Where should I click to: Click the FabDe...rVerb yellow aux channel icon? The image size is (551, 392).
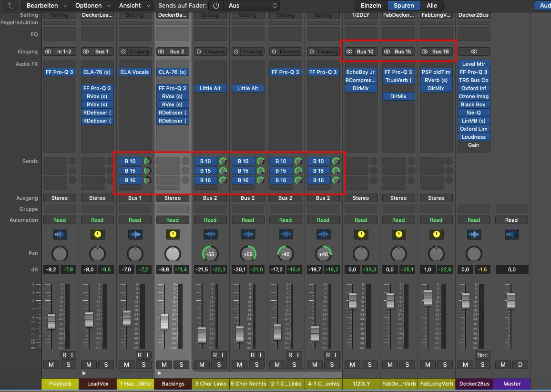pyautogui.click(x=398, y=234)
